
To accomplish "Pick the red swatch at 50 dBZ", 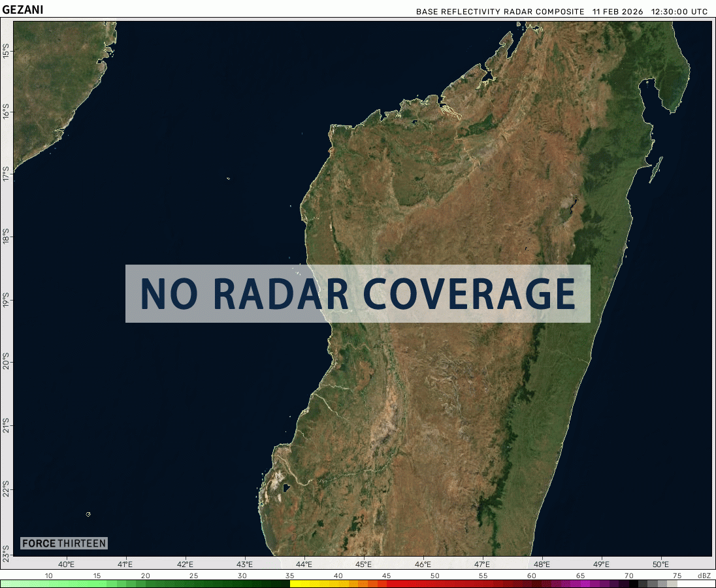I will tap(434, 583).
